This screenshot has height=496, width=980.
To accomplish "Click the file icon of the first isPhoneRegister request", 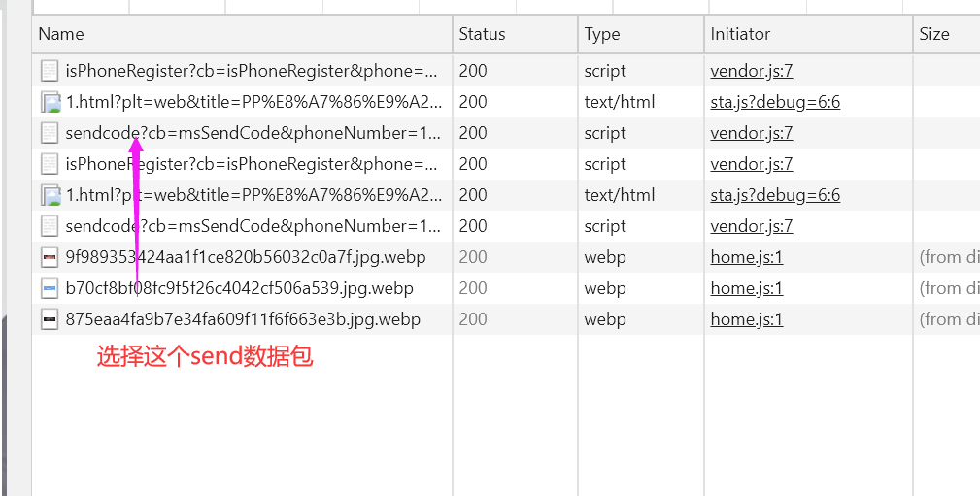I will click(x=50, y=71).
